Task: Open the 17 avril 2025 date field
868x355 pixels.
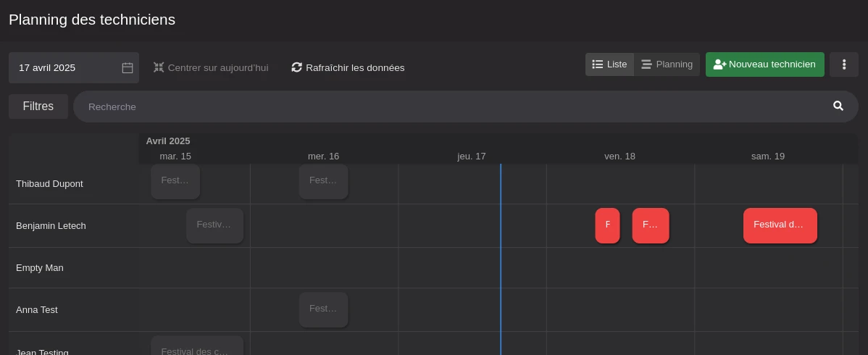Action: 65,68
